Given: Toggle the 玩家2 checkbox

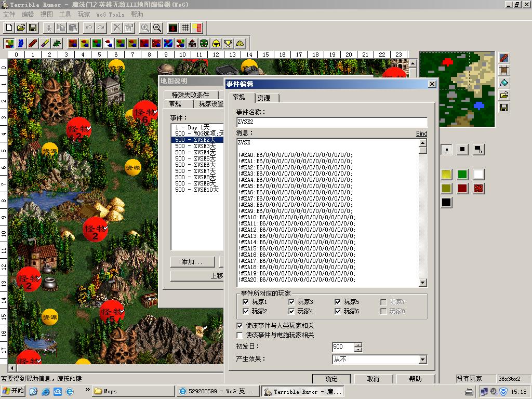Looking at the screenshot, I should [x=246, y=311].
